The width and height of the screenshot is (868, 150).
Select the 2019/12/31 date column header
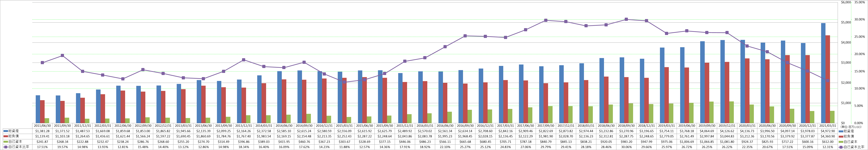pos(727,125)
